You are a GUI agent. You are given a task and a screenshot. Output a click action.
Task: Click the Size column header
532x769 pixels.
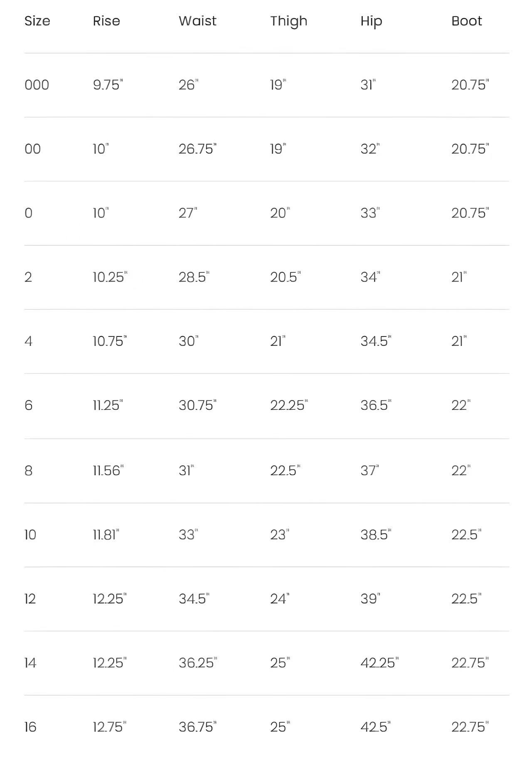click(x=37, y=21)
